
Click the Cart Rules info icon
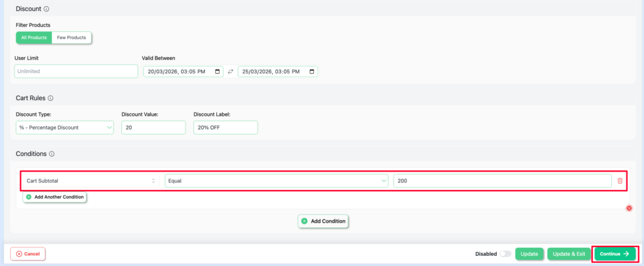tap(50, 98)
